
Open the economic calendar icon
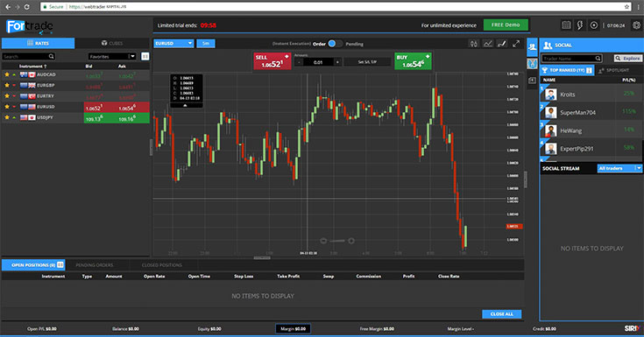[x=566, y=25]
